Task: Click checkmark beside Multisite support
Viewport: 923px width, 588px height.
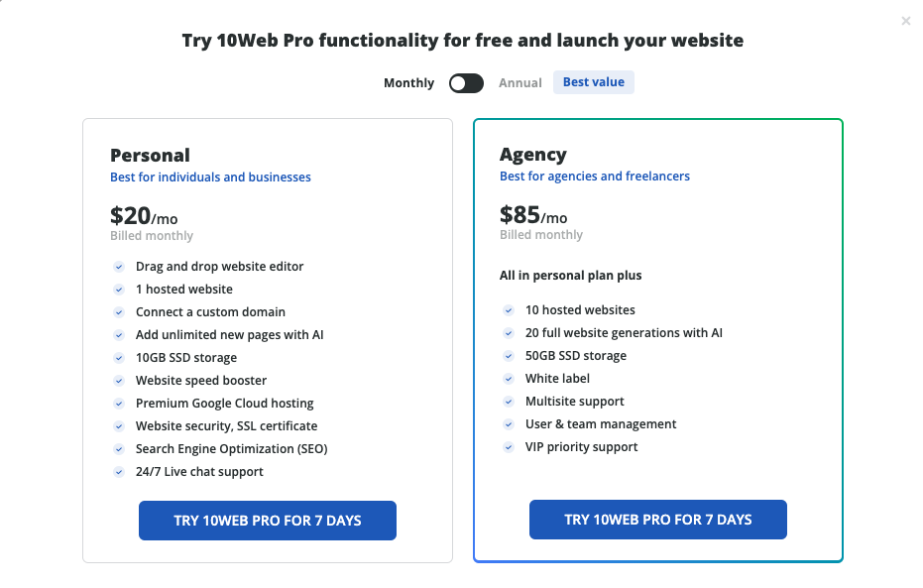Action: (509, 402)
